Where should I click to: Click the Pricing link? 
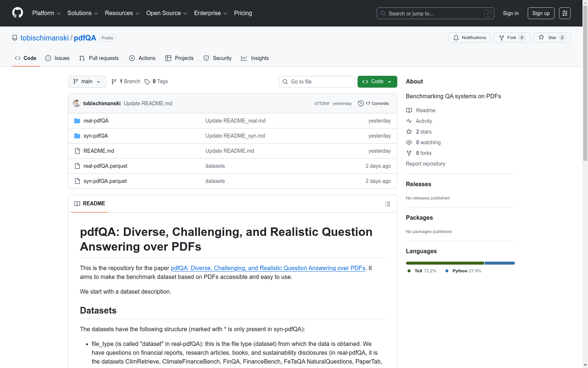click(243, 13)
